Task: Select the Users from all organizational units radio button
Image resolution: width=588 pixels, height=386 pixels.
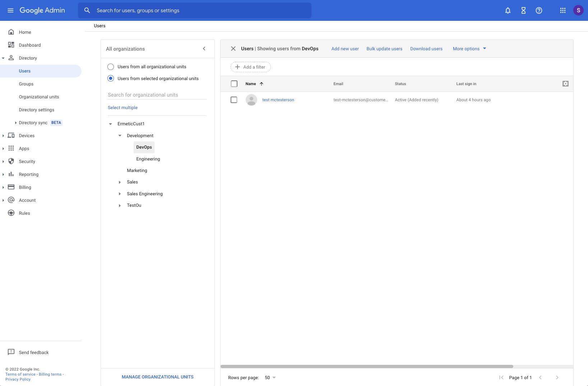Action: [x=110, y=66]
